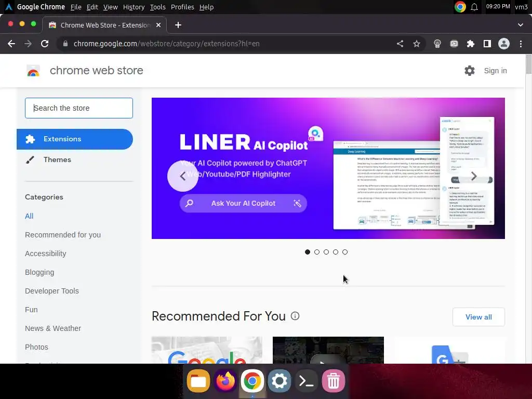Click the chrome web store logo
The image size is (532, 399).
tap(33, 71)
